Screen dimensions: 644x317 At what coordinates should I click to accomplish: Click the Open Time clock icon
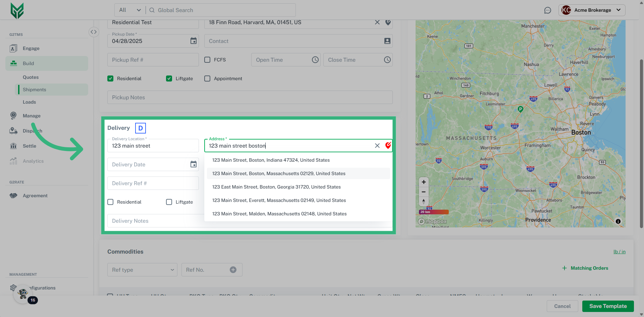pyautogui.click(x=315, y=60)
